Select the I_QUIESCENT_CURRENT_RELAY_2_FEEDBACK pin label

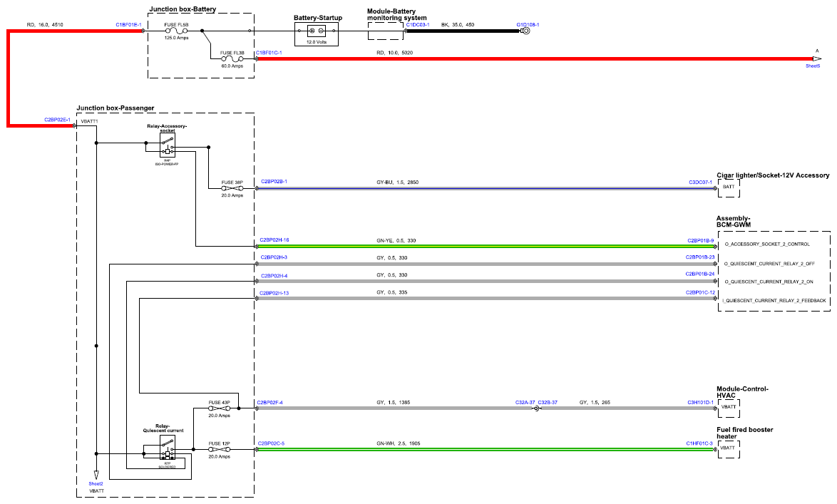click(x=774, y=301)
